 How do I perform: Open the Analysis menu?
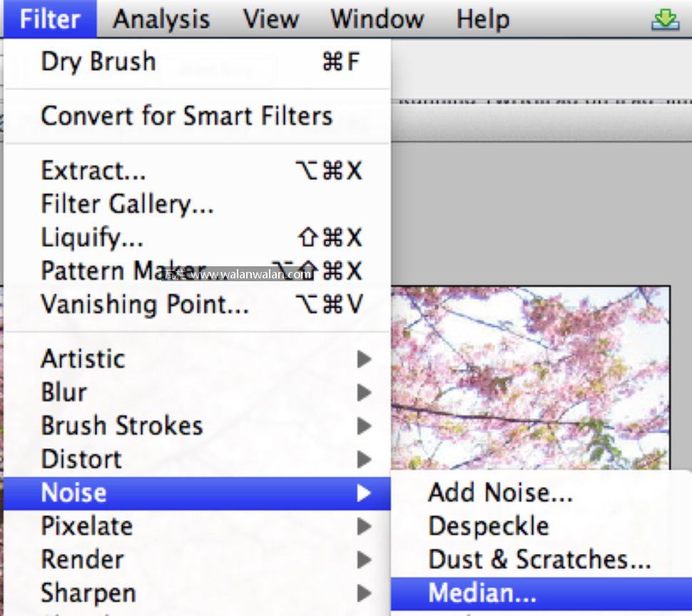[x=161, y=19]
